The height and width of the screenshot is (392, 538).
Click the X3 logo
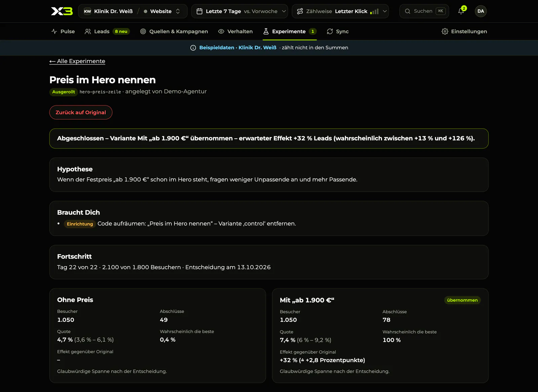click(x=62, y=11)
